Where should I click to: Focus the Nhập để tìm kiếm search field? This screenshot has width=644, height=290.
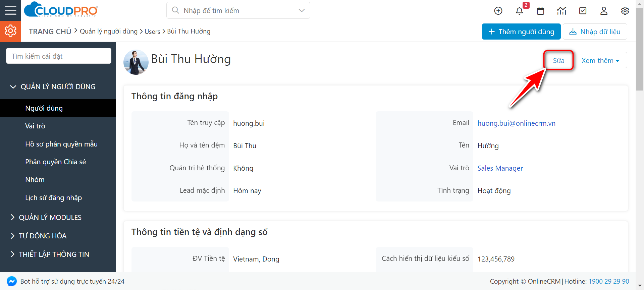click(x=238, y=10)
